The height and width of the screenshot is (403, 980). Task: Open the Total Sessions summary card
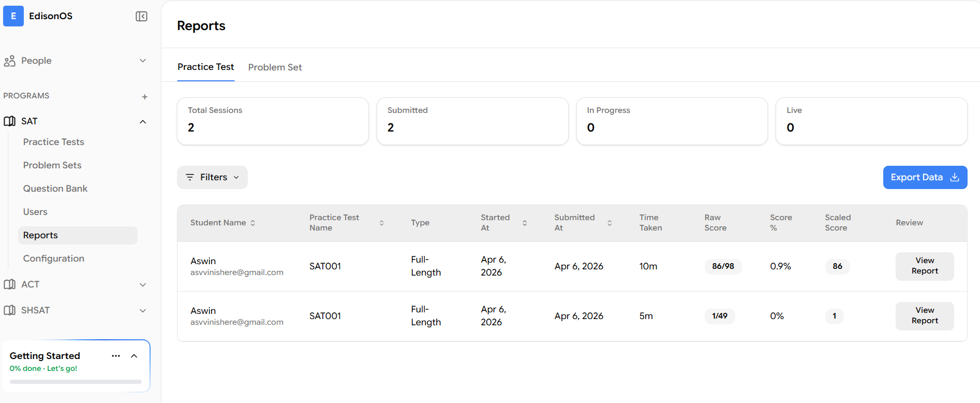tap(273, 121)
